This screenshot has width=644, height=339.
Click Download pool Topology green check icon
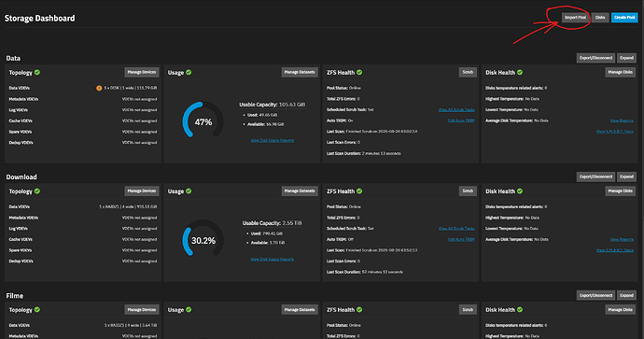click(x=37, y=191)
